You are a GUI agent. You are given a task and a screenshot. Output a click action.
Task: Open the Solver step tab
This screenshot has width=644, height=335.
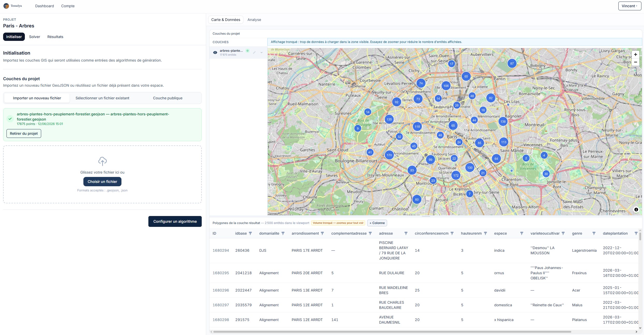tap(34, 37)
